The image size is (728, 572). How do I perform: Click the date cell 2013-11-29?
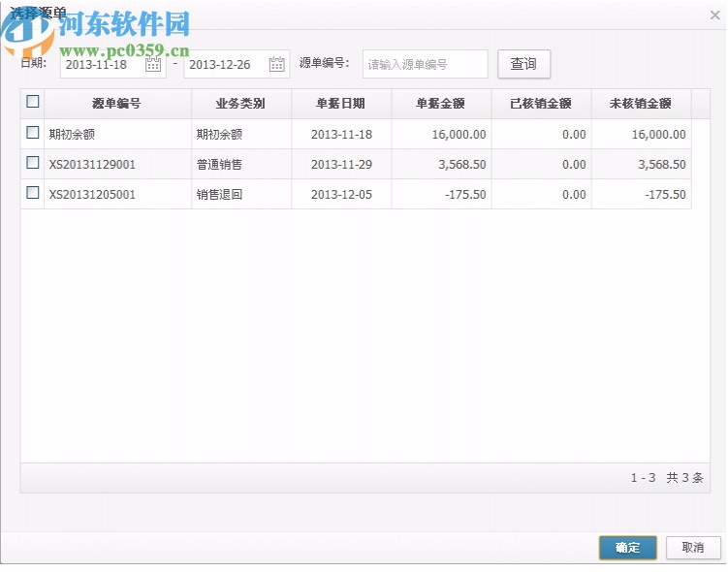pyautogui.click(x=341, y=165)
